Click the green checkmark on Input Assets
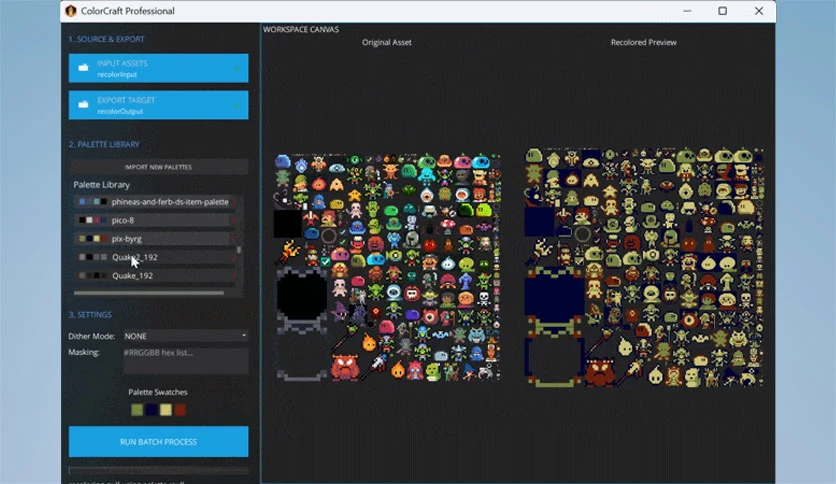Viewport: 836px width, 484px height. click(237, 68)
